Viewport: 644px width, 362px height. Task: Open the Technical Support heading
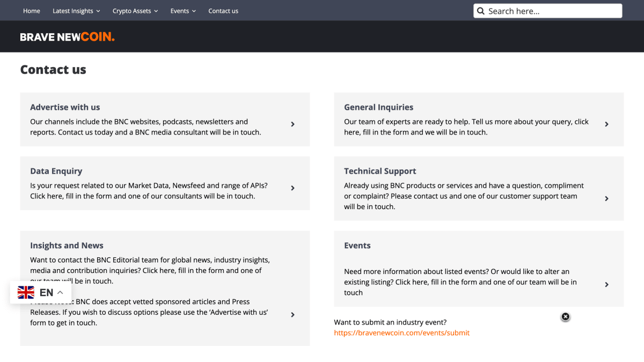[380, 171]
